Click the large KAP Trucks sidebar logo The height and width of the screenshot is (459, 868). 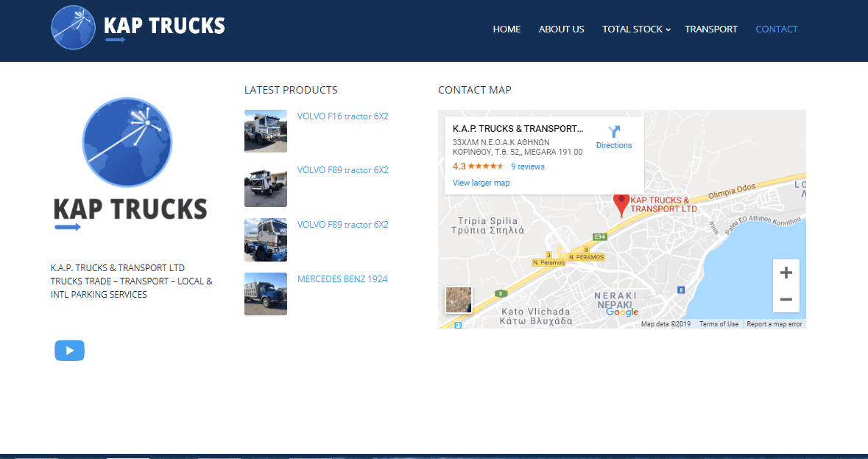[130, 164]
